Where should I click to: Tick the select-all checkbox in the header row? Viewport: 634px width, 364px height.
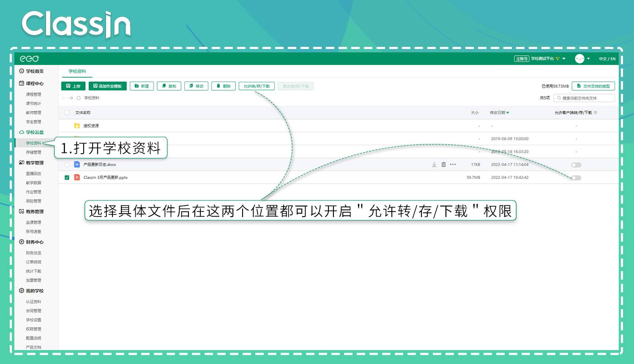[67, 113]
